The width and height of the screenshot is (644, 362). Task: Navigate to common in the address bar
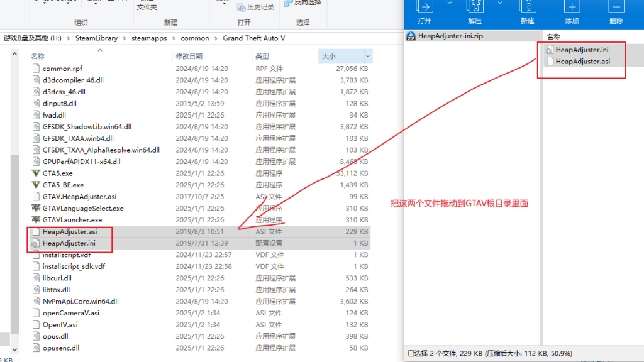[195, 38]
